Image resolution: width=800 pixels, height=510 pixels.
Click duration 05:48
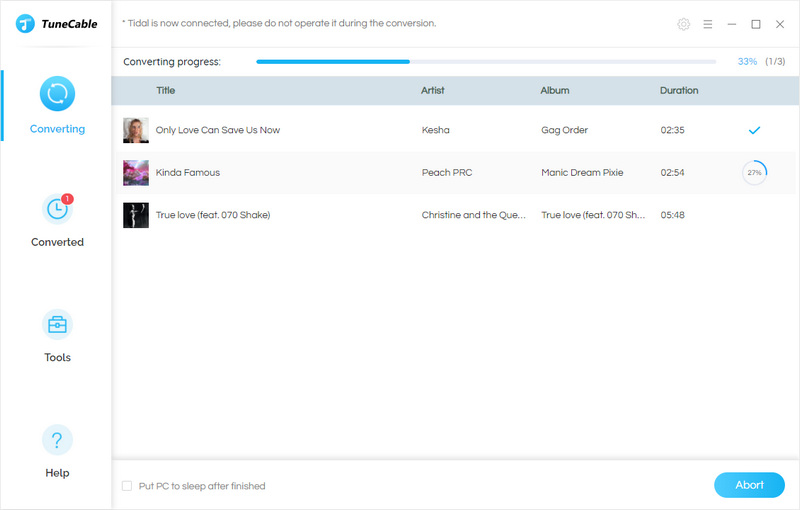tap(672, 215)
